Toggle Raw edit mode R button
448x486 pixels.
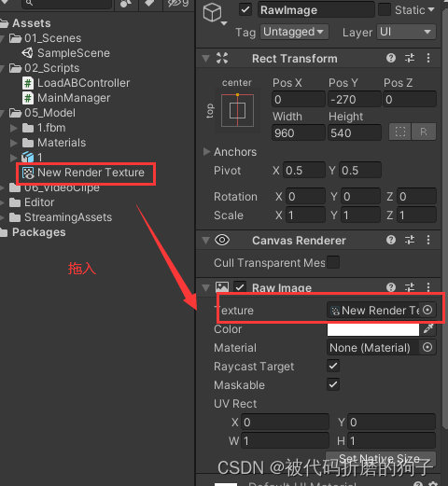click(x=424, y=132)
